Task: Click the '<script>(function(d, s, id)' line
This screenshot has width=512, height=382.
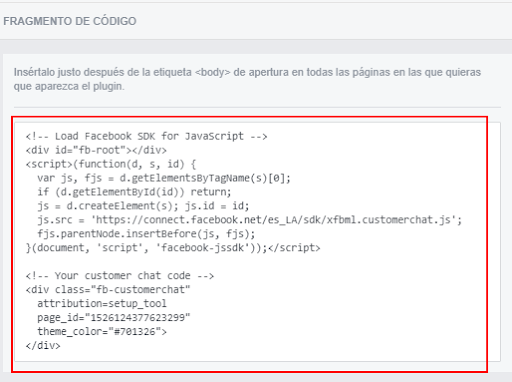Action: tap(111, 164)
